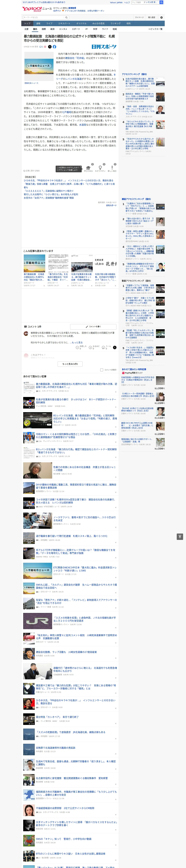Image resolution: width=186 pixels, height=868 pixels.
Task: Toggle the コメント非表示 checkbox
Action: tap(102, 370)
